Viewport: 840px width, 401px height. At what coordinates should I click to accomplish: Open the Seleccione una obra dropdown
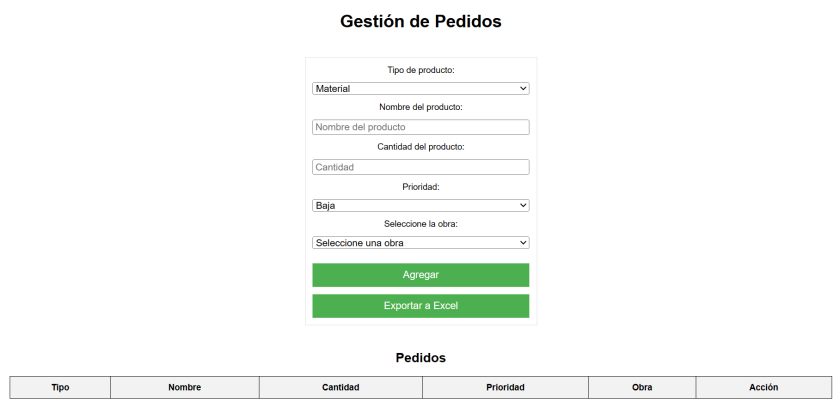[420, 242]
